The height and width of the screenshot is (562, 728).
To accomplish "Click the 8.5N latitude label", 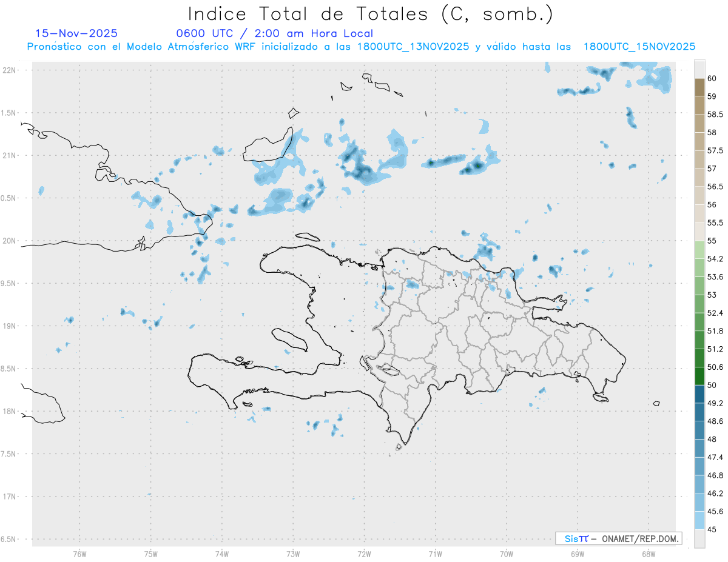I will click(8, 369).
